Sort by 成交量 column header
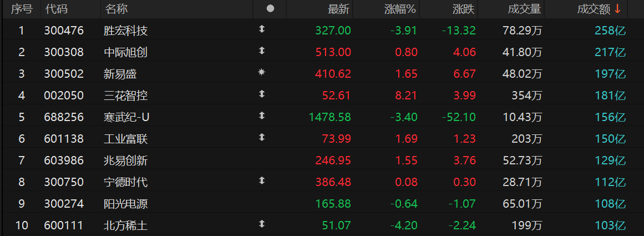 [x=525, y=9]
